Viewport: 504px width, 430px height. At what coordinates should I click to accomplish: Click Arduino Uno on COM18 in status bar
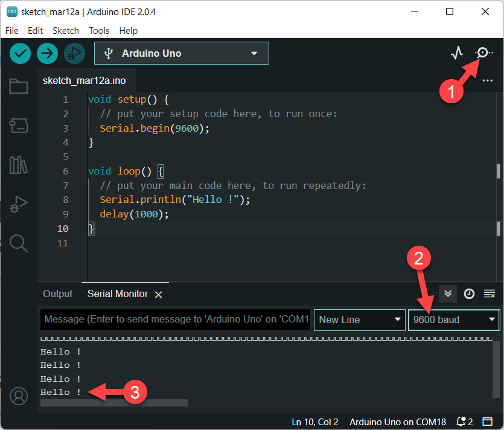click(x=398, y=422)
